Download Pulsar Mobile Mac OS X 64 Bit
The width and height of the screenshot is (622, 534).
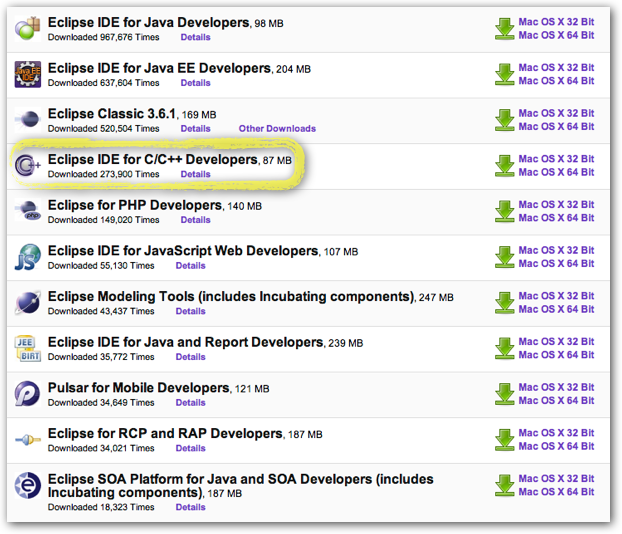(x=556, y=400)
